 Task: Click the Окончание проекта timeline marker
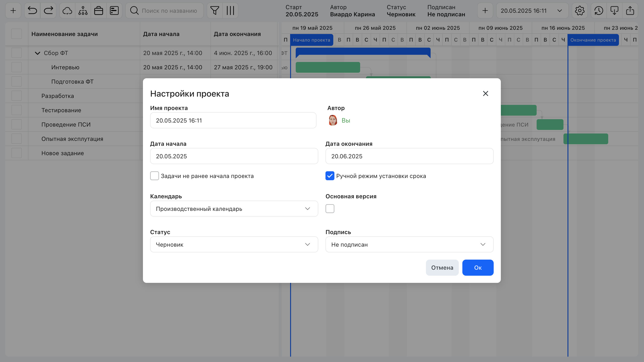(593, 40)
